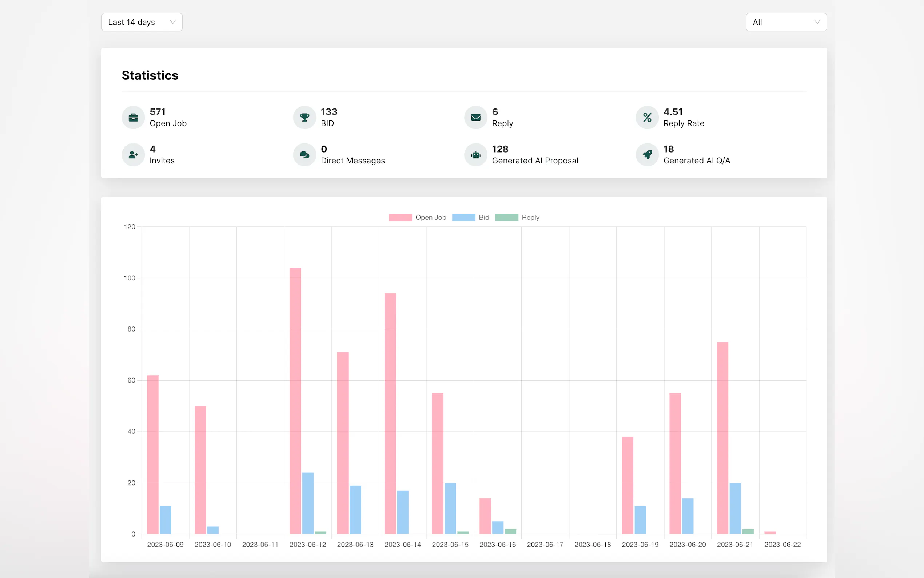Viewport: 924px width, 578px height.
Task: Click the Open Job briefcase icon
Action: point(133,117)
